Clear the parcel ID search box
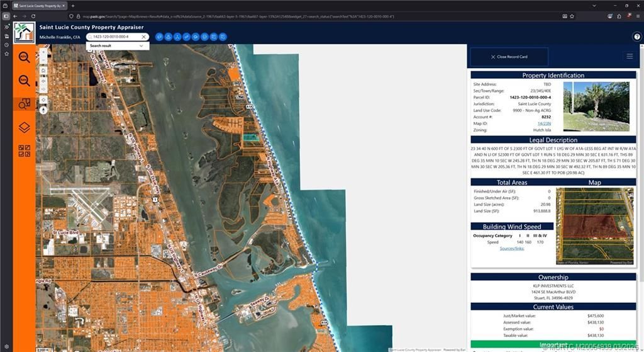This screenshot has height=352, width=644. point(143,37)
